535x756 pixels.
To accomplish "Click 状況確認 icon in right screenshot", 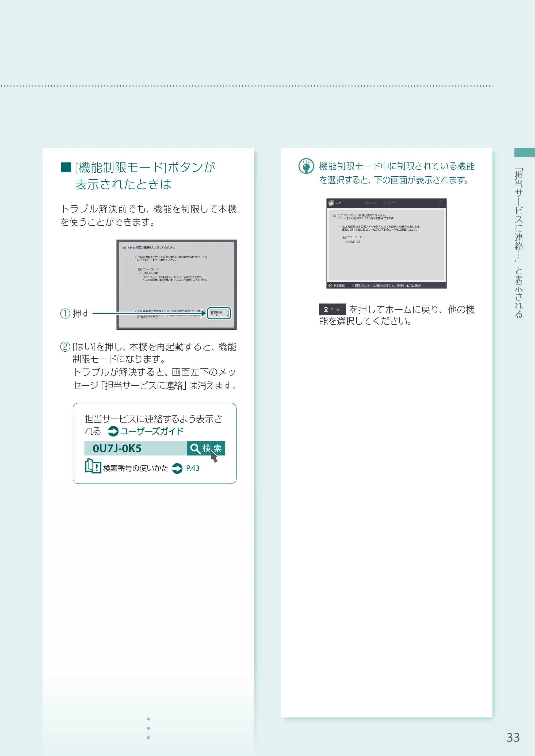I will [330, 285].
